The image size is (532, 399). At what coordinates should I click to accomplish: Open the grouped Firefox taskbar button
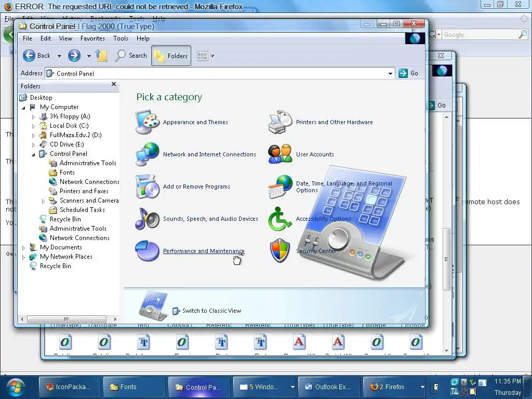pyautogui.click(x=394, y=387)
